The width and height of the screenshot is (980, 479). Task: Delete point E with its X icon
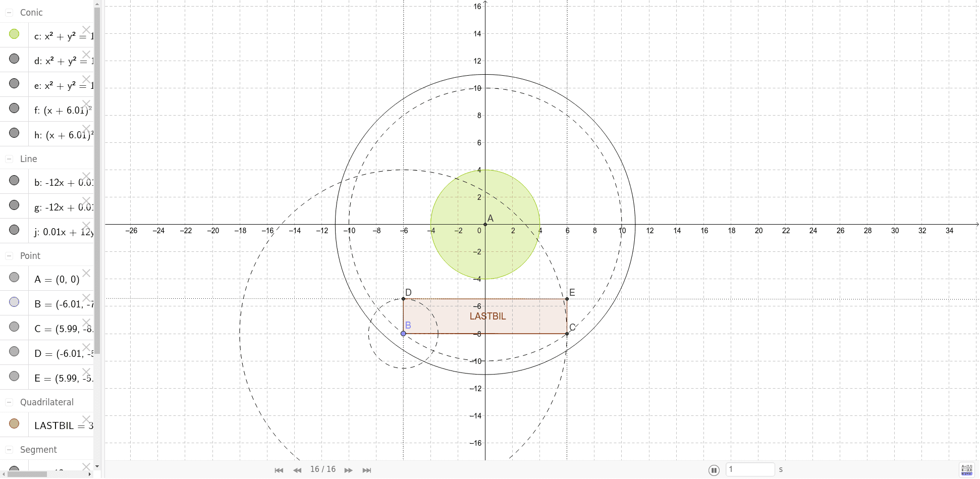pos(86,372)
